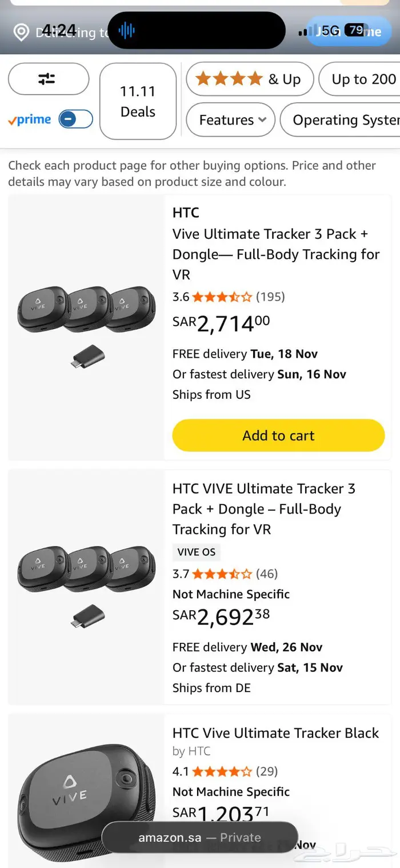Select the 4 stars & Up rating filter
The image size is (400, 868).
249,79
